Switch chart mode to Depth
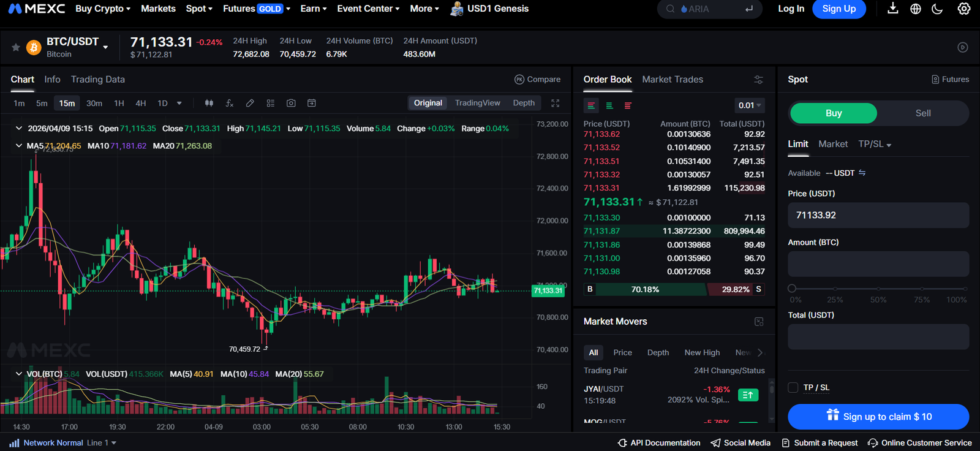 click(524, 103)
